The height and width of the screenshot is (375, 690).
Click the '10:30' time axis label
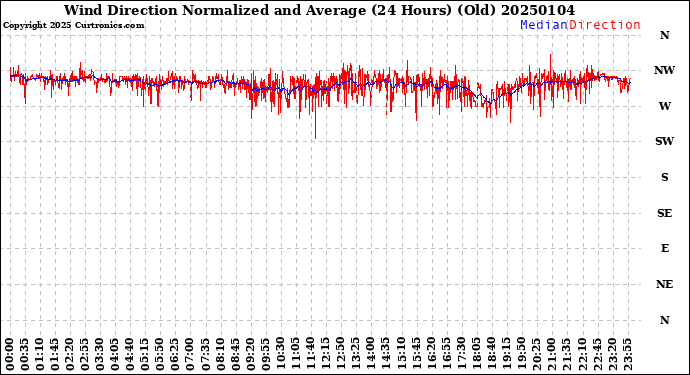point(281,354)
